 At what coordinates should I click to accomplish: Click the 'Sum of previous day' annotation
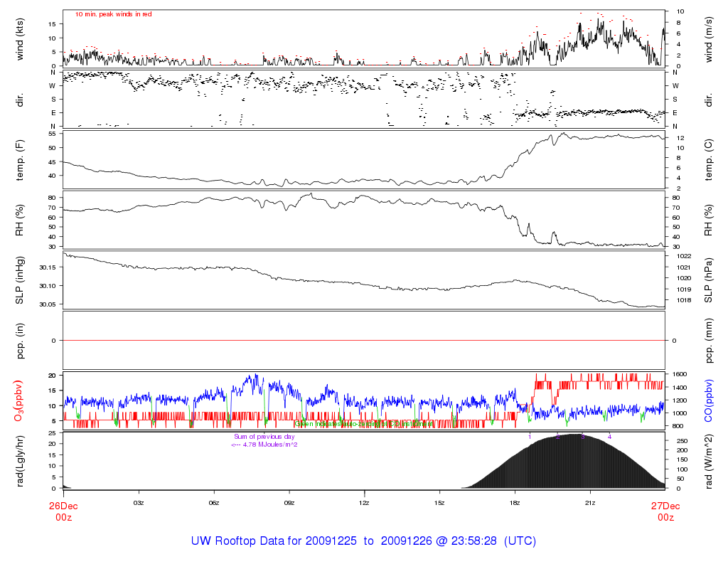264,437
